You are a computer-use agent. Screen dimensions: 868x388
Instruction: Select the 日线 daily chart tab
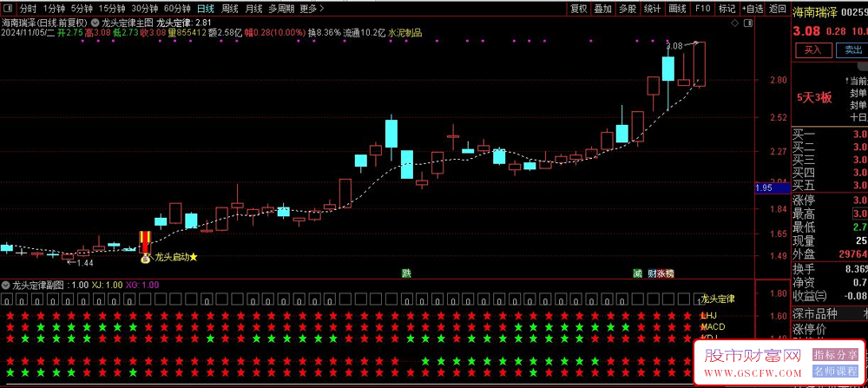206,9
